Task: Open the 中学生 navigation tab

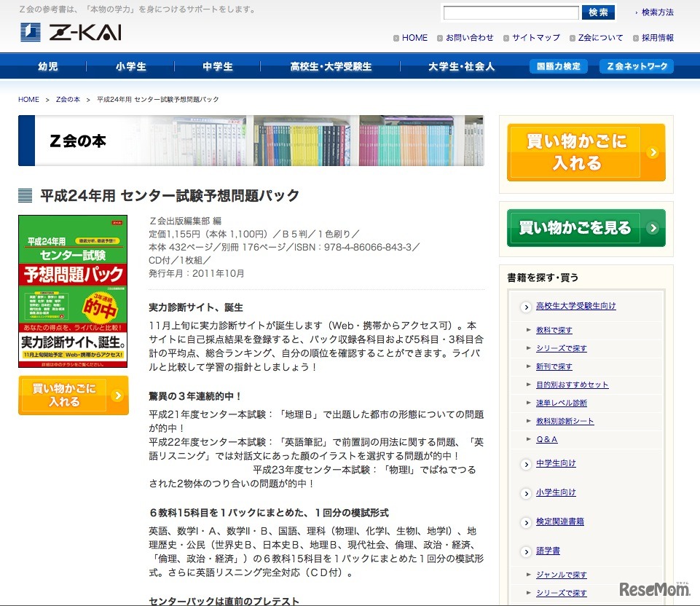Action: pyautogui.click(x=216, y=66)
